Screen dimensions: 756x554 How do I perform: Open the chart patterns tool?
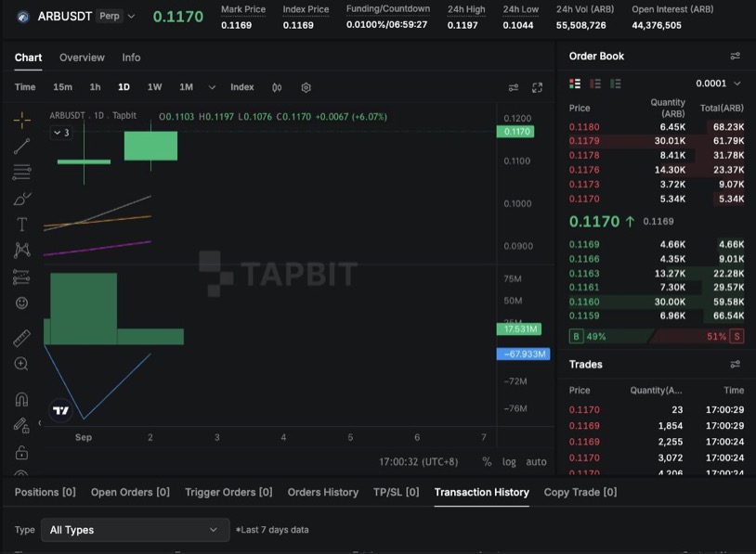(21, 250)
